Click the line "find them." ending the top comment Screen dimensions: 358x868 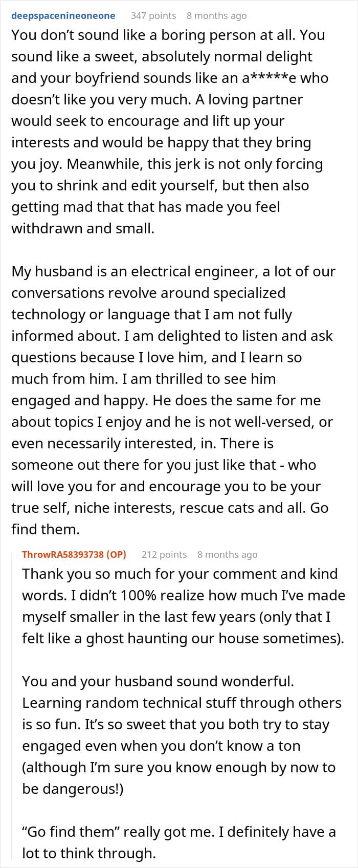[x=46, y=529]
